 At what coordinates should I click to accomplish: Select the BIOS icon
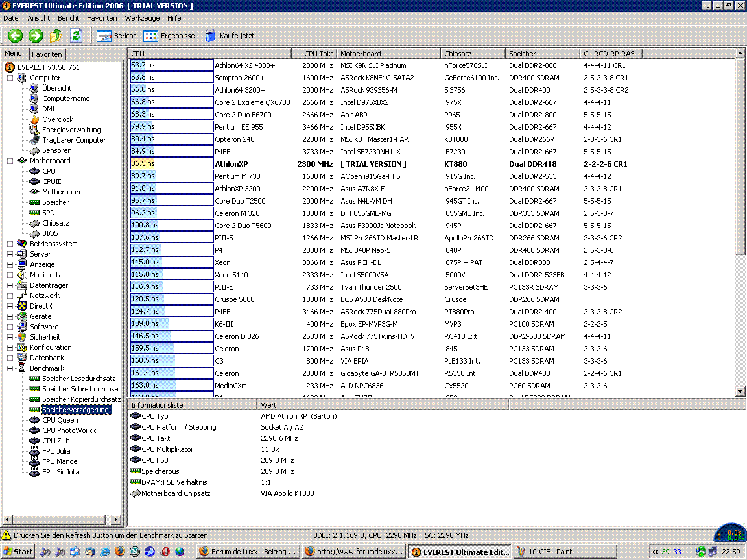(x=34, y=233)
